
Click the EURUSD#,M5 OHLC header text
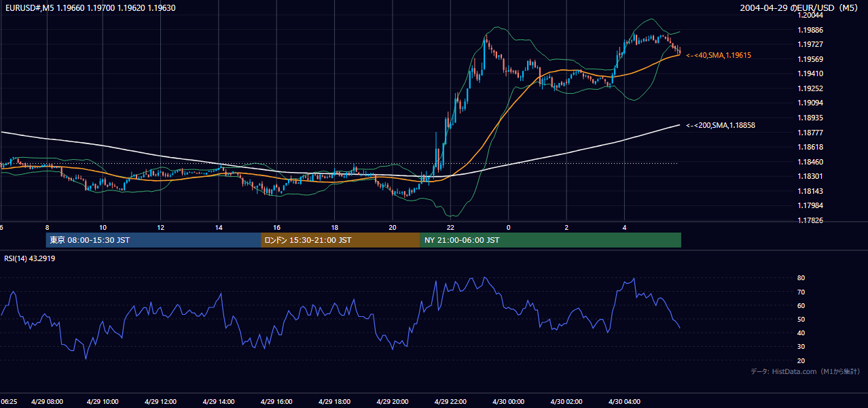point(90,8)
